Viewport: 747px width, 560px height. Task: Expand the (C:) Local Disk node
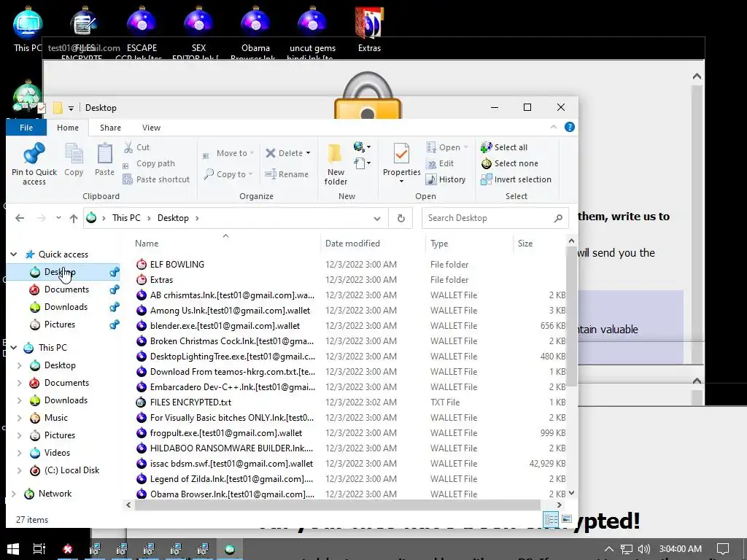point(20,470)
